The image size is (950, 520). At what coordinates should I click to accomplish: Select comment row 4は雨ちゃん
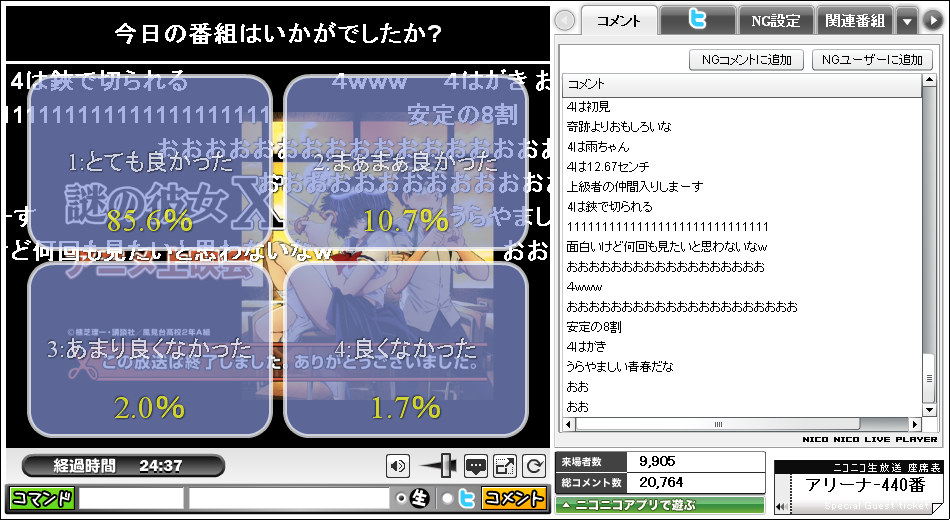(742, 147)
